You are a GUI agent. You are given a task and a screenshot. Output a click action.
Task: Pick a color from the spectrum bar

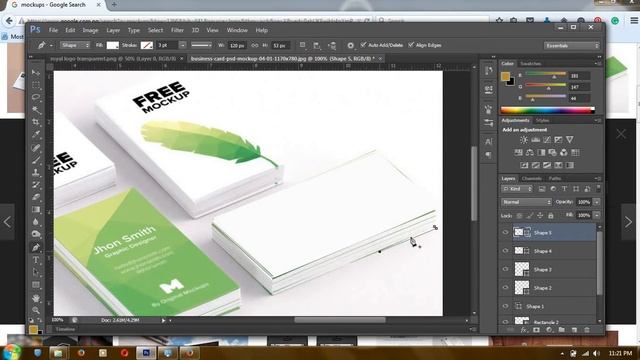pos(547,110)
